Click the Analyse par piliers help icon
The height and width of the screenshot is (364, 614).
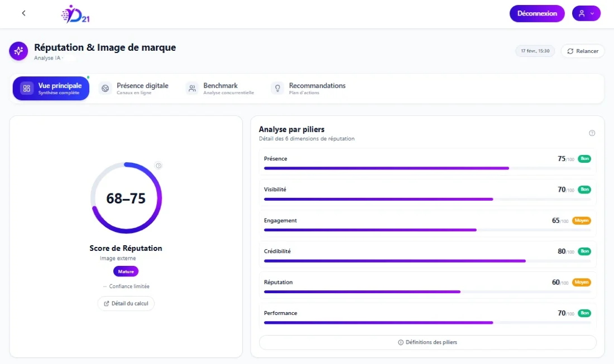pos(592,133)
